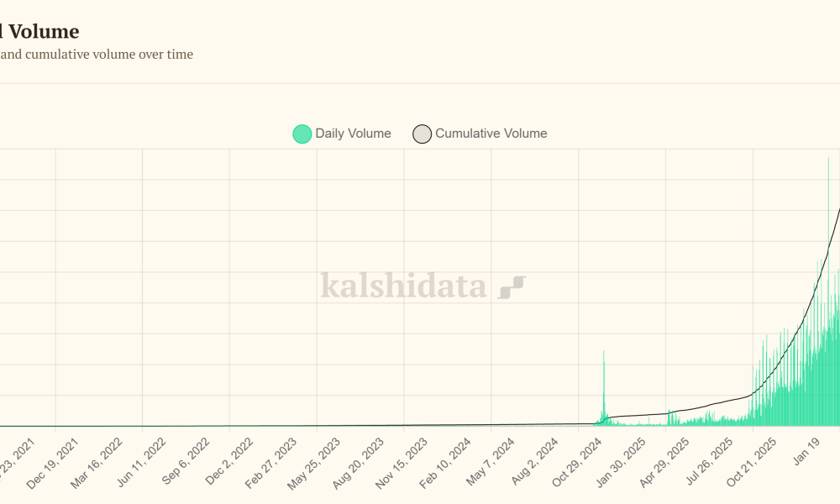Image resolution: width=840 pixels, height=504 pixels.
Task: Click the kalshidata watermark logo icon
Action: pyautogui.click(x=512, y=287)
